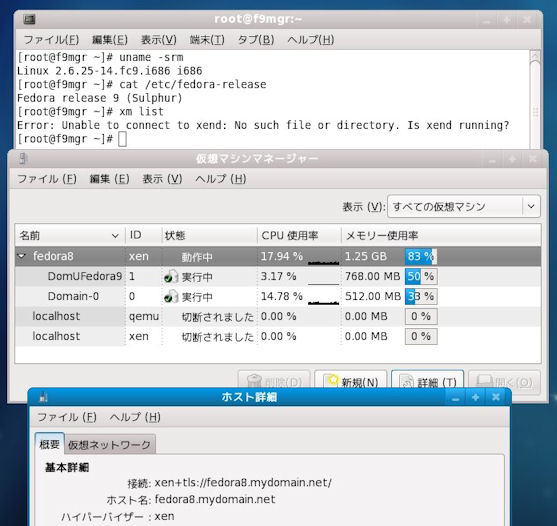Open 編集(E) menu in Virtual Machine Manager
Screen dimensions: 557x526
tap(109, 179)
